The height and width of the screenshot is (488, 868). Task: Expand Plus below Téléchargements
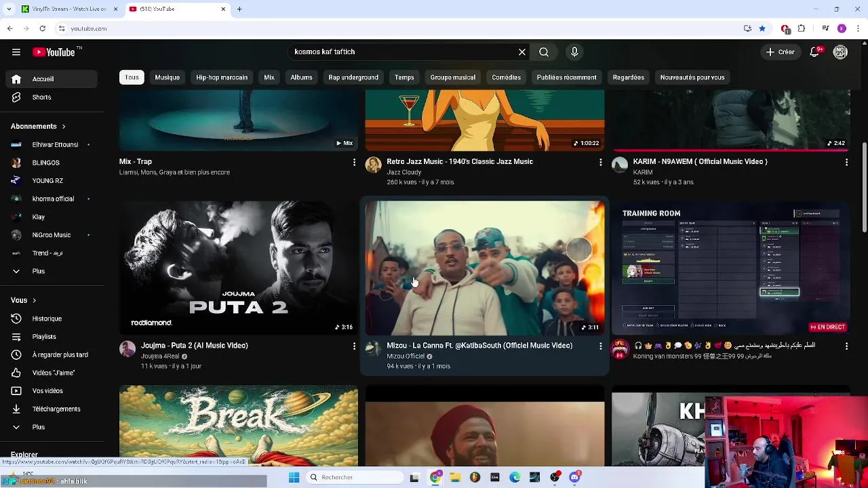(53, 427)
